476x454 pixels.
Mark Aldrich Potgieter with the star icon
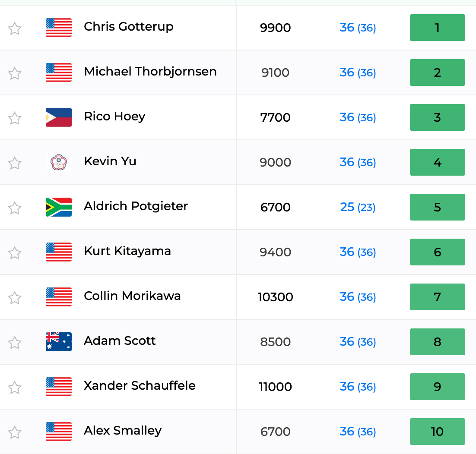click(15, 208)
